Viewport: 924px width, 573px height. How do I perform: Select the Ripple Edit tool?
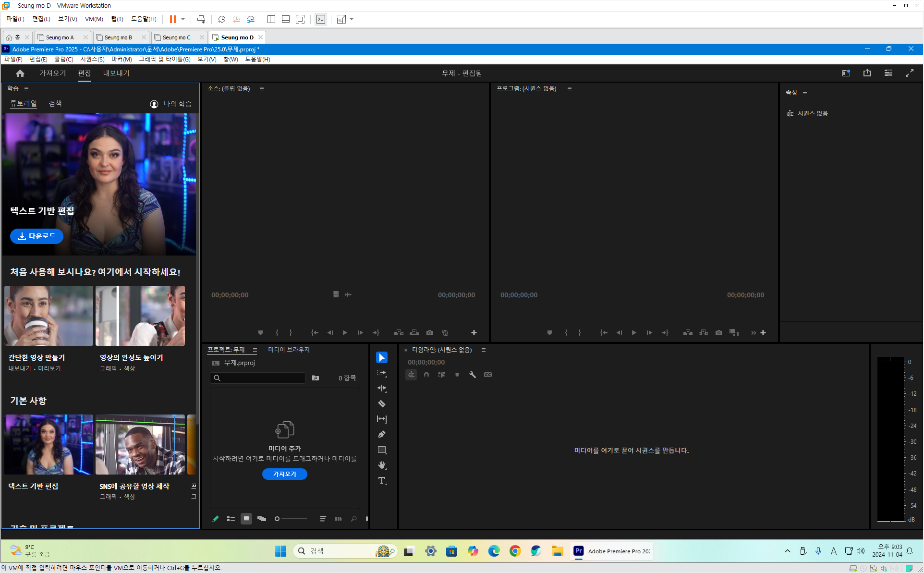pos(382,389)
